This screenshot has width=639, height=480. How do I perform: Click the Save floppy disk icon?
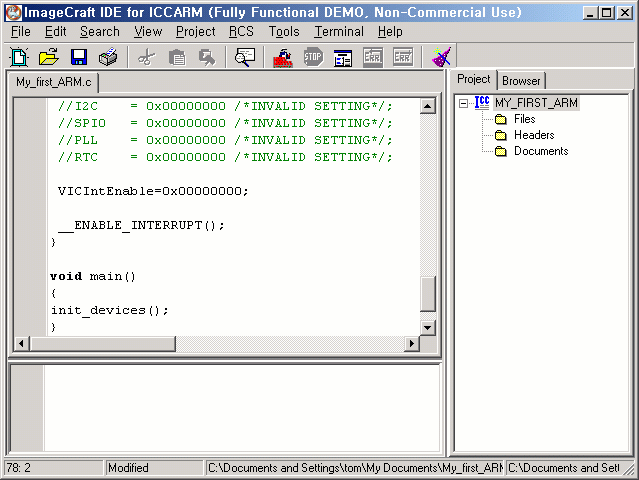79,57
